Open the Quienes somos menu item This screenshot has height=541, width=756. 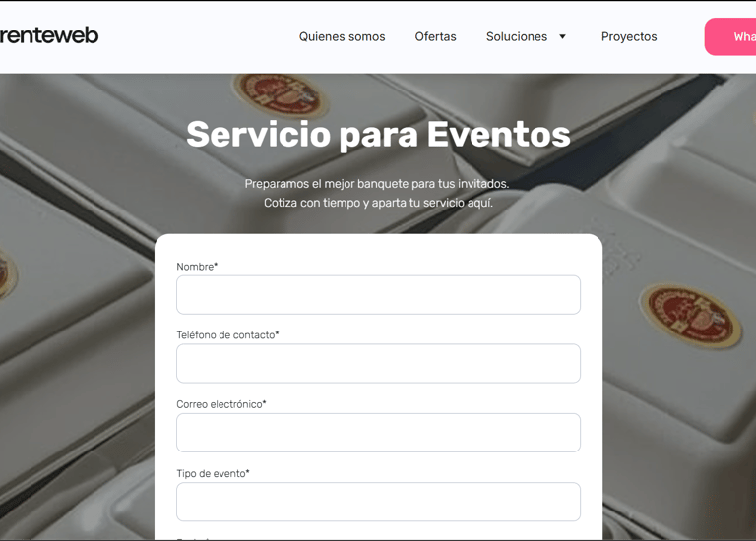coord(342,36)
